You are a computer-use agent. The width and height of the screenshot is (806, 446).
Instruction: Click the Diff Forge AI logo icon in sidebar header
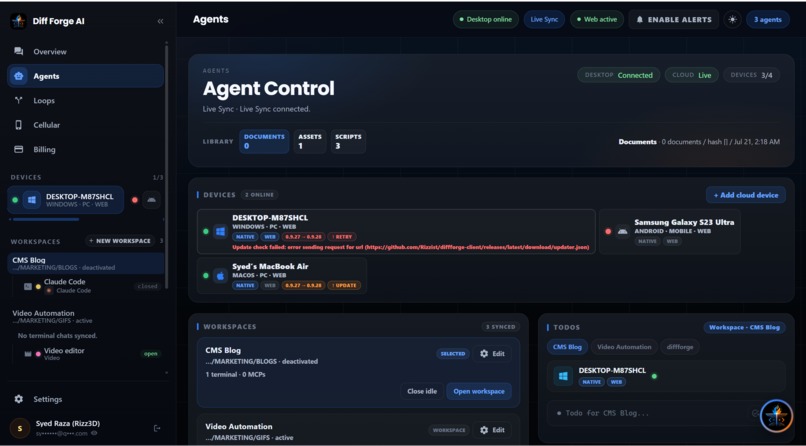pos(19,21)
